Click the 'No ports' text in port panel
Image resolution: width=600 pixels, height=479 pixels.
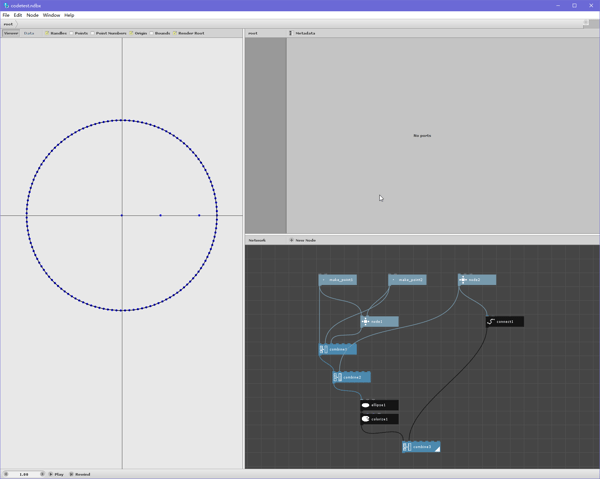422,135
